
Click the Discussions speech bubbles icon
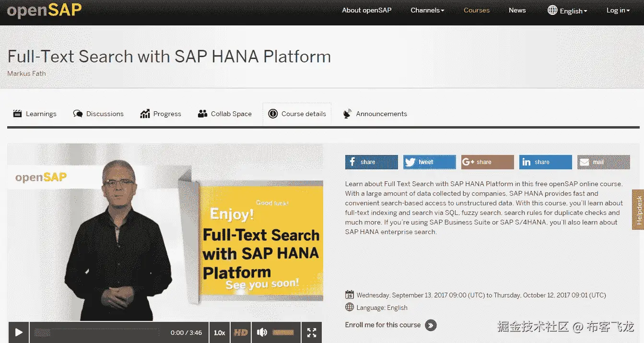(x=78, y=114)
